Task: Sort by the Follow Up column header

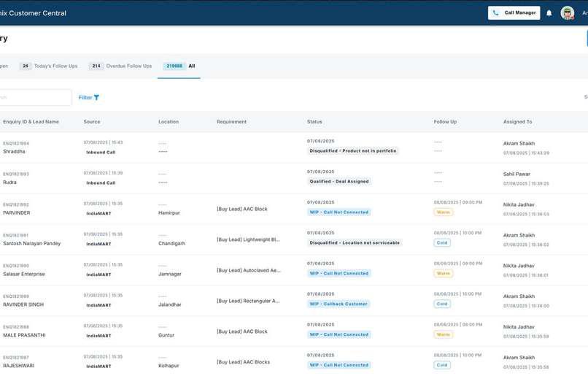Action: pyautogui.click(x=445, y=122)
